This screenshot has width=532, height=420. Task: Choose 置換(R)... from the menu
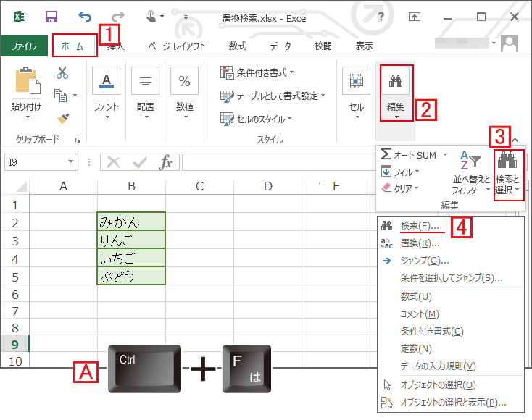tap(419, 243)
